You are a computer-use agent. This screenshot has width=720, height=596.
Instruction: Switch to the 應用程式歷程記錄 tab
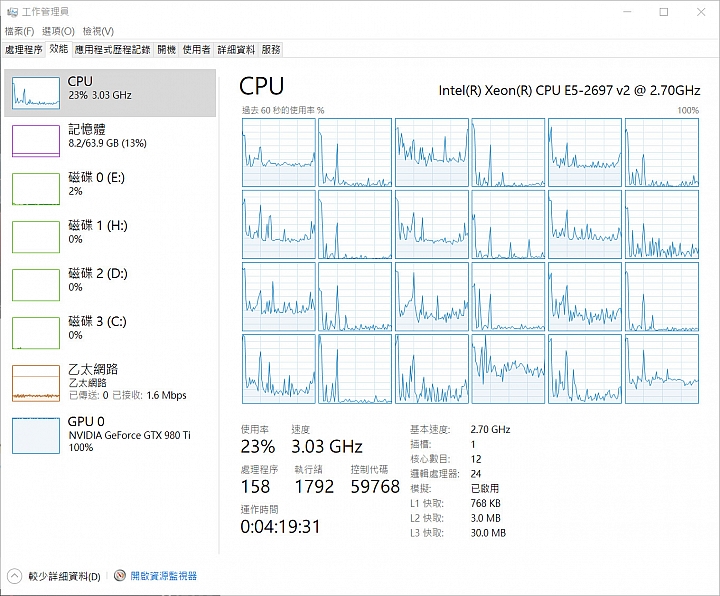click(x=112, y=49)
